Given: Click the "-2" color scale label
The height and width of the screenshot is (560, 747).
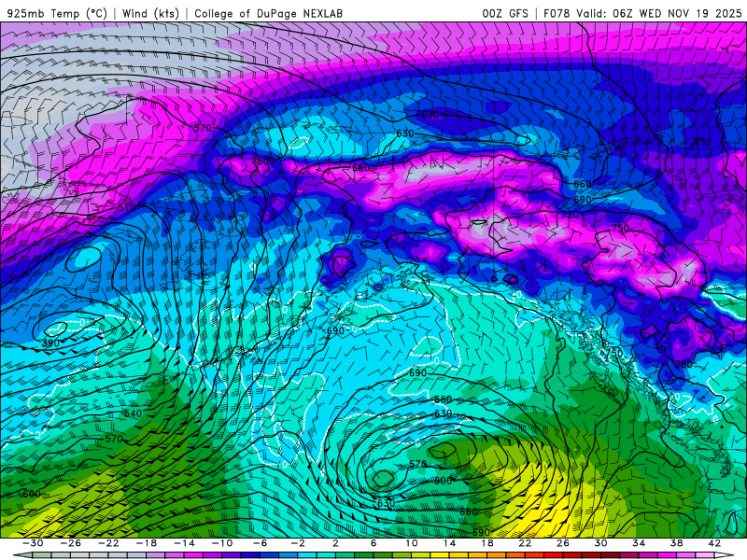Looking at the screenshot, I should 298,543.
